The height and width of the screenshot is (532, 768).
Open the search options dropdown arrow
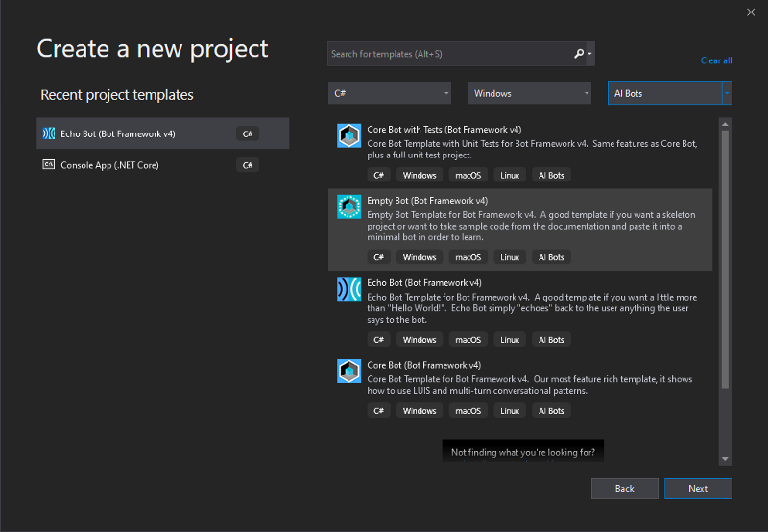589,54
